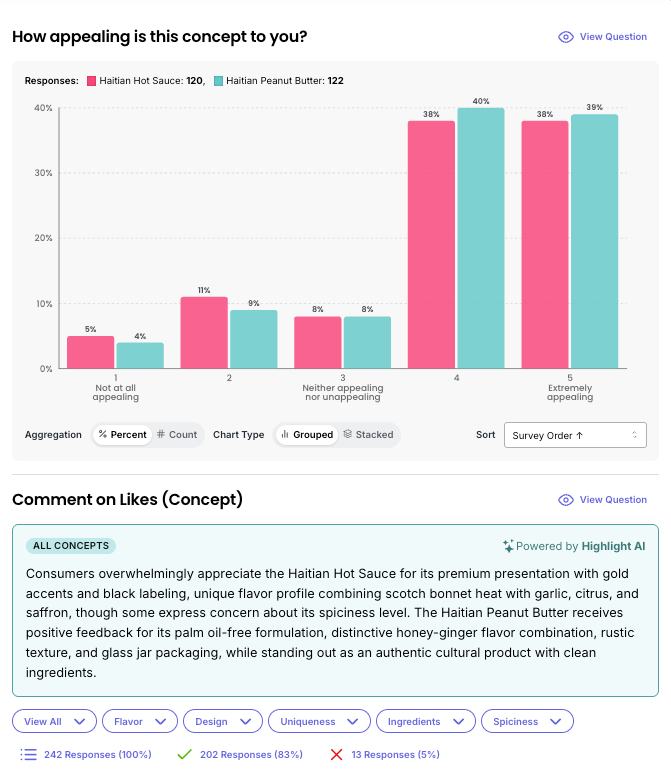Viewport: 671px width, 779px height.
Task: Click the pink Haitian Hot Sauce legend swatch
Action: pyautogui.click(x=91, y=81)
